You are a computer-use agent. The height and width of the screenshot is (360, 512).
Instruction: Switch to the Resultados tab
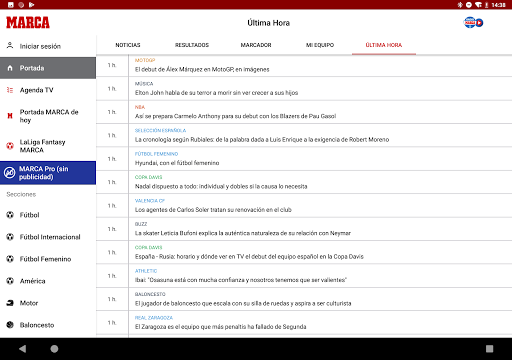[192, 45]
